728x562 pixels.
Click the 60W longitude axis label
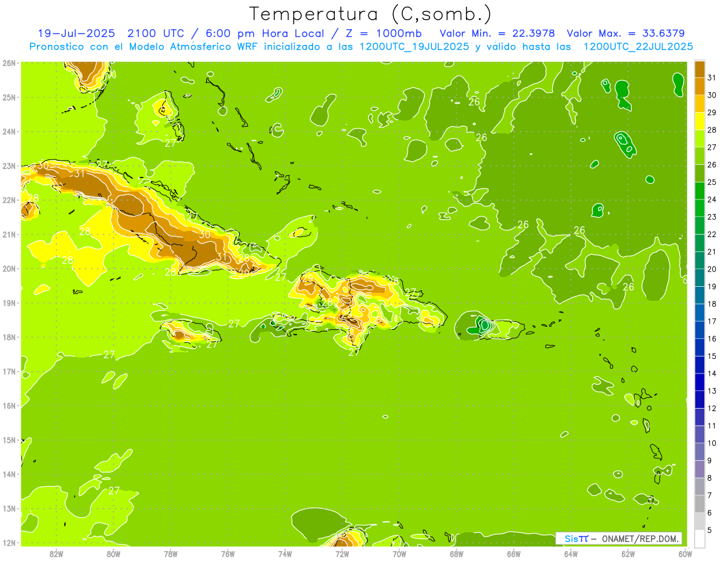tap(685, 554)
